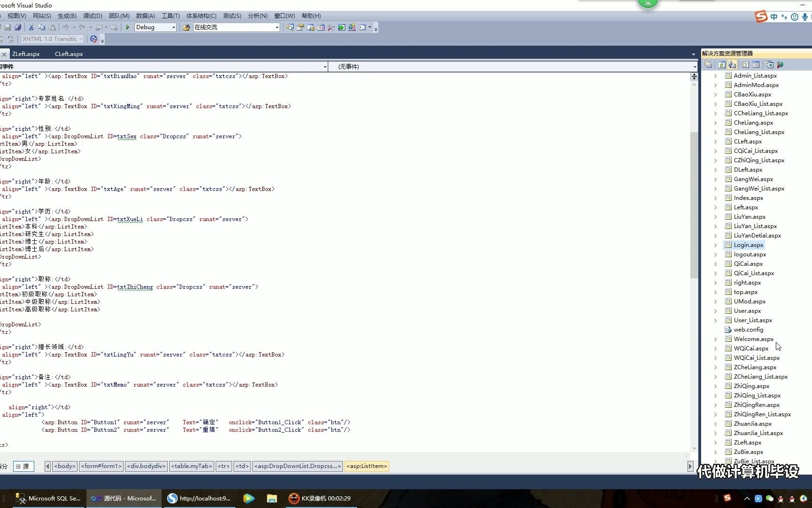Click the View Code icon in Solution Explorer
The image size is (812, 508).
[x=746, y=64]
